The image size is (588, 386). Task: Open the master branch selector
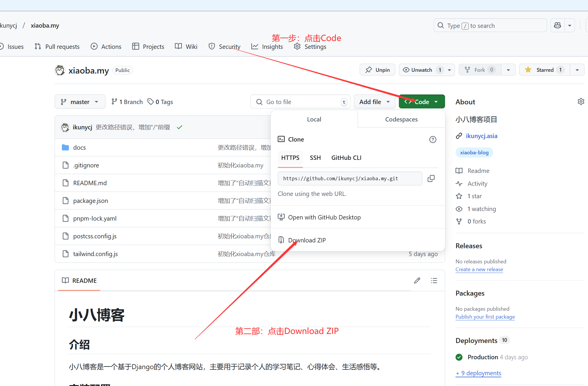pos(80,102)
